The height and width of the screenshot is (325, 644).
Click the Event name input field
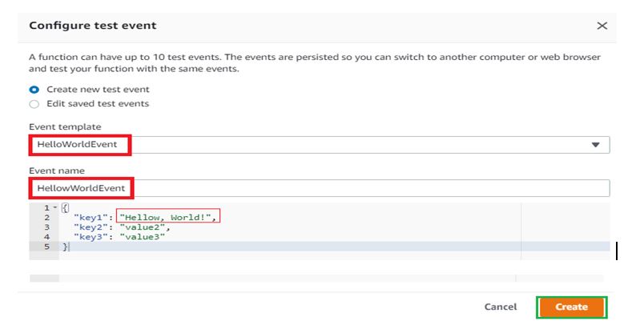(320, 188)
